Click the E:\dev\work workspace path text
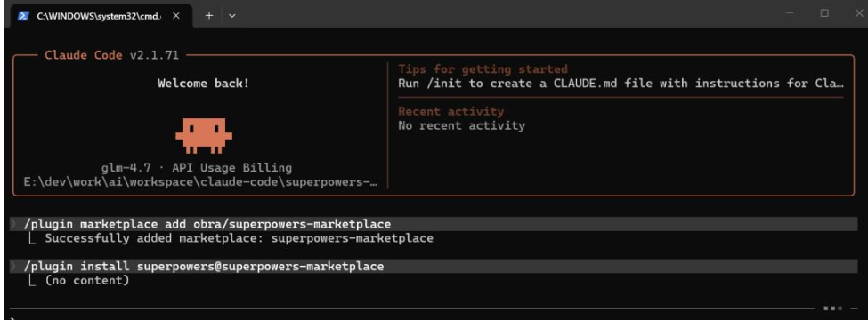Image resolution: width=868 pixels, height=320 pixels. 200,182
